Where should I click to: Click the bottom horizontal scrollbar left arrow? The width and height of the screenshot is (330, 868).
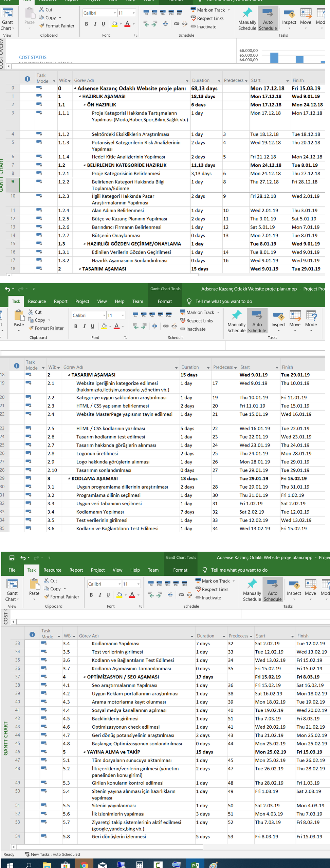click(13, 847)
